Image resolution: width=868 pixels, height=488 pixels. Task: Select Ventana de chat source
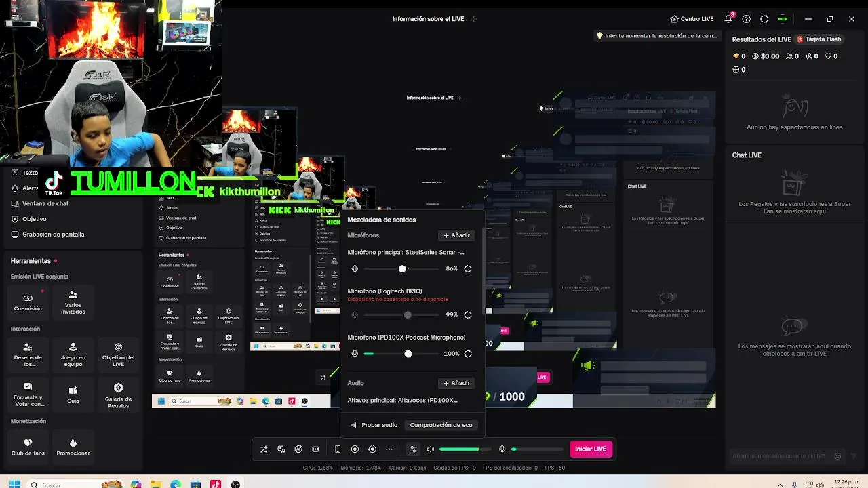(45, 203)
